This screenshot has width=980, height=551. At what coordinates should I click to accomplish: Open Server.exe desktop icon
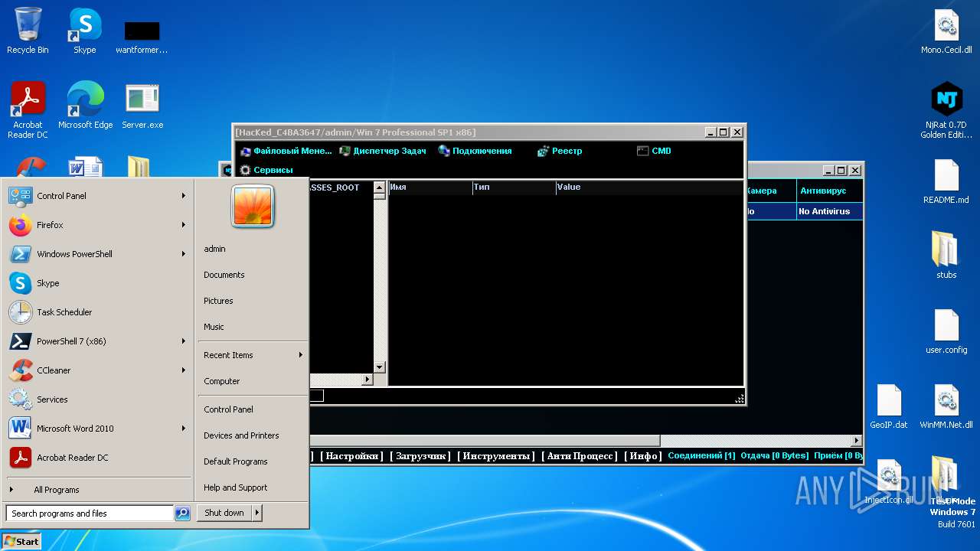[142, 105]
